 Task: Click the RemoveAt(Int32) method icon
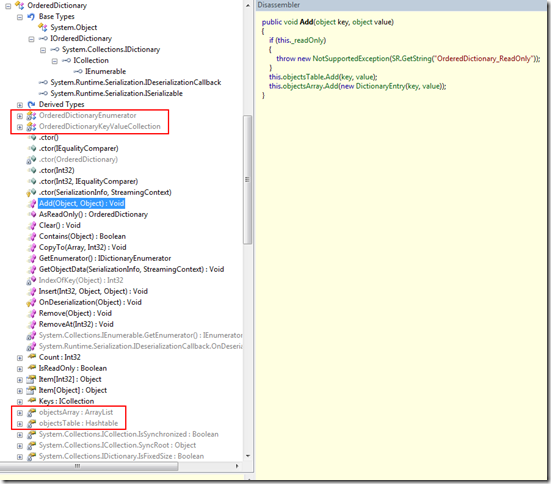click(32, 324)
